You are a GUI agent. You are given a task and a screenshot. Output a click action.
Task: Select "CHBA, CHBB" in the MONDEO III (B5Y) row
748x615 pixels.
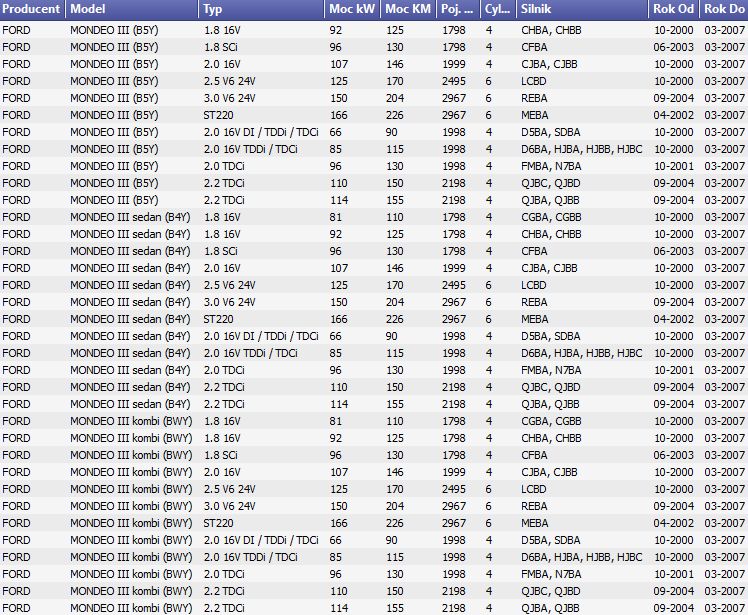(551, 30)
